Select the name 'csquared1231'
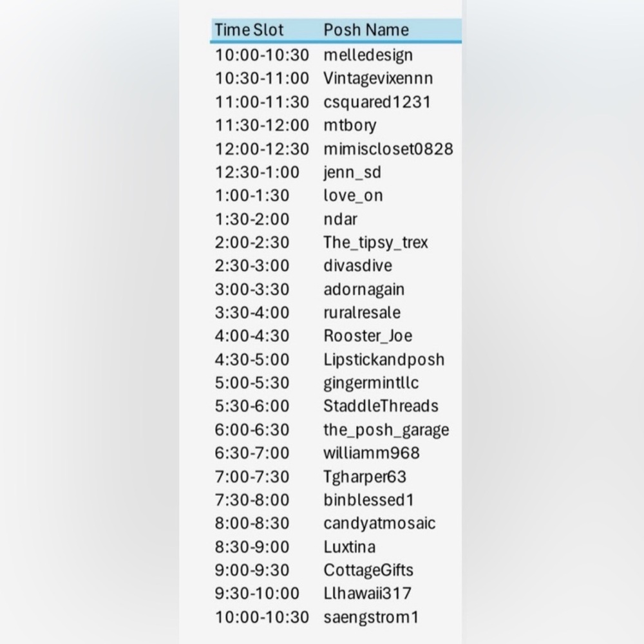The image size is (644, 644). 377,102
